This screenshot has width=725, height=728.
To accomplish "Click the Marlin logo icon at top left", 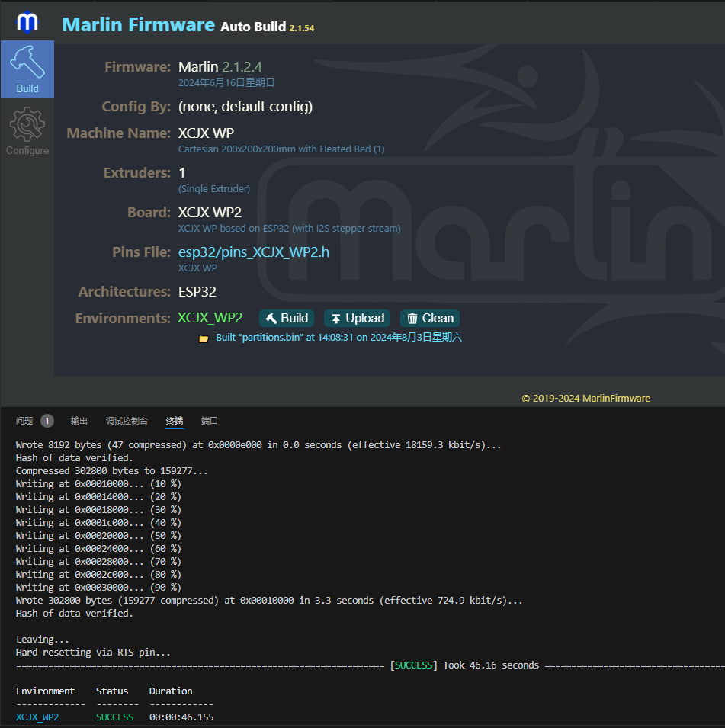I will 27,22.
